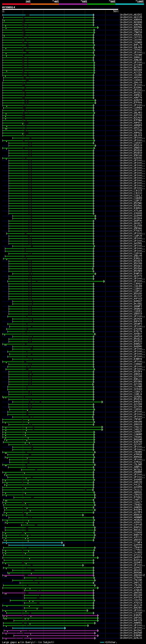Open hit UniRef100_B4KQ03
146x644 pixels.
pyautogui.click(x=131, y=402)
